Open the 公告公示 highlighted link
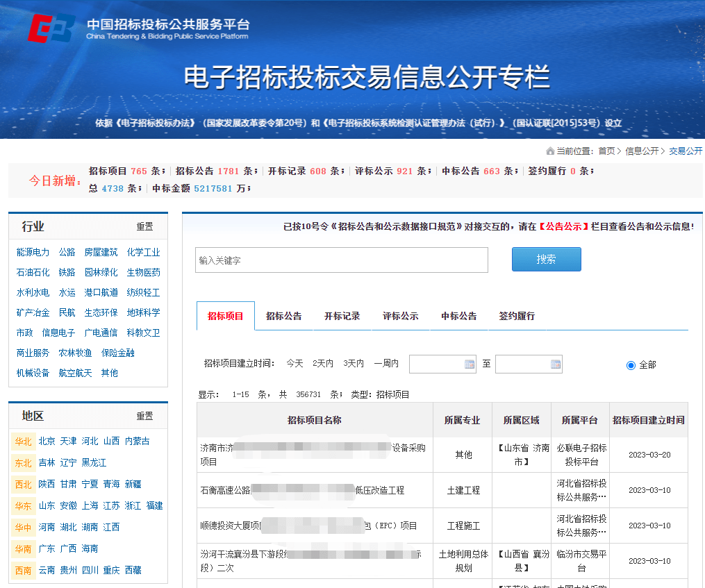The width and height of the screenshot is (705, 588). point(563,226)
